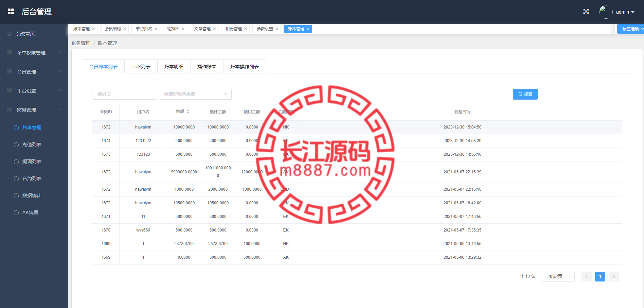Select 提现列表 circle in the sidebar
Viewport: 644px width, 308px height.
(x=16, y=162)
